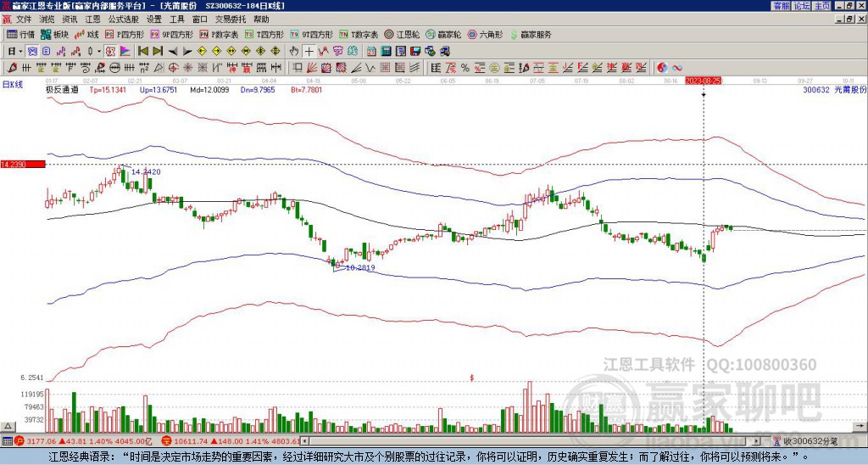Screen dimensions: 868x465
Task: Open the 工具 menu
Action: 176,20
